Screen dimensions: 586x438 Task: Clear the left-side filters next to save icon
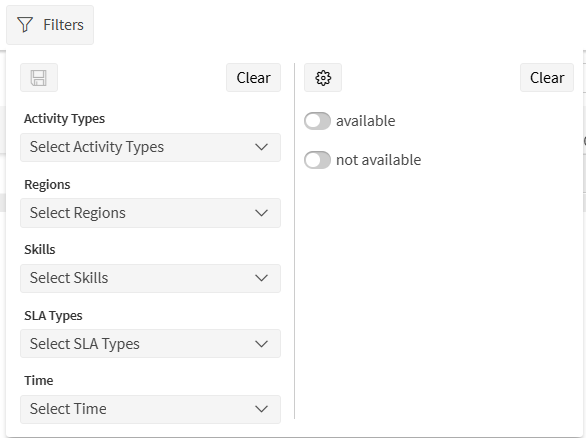[253, 78]
